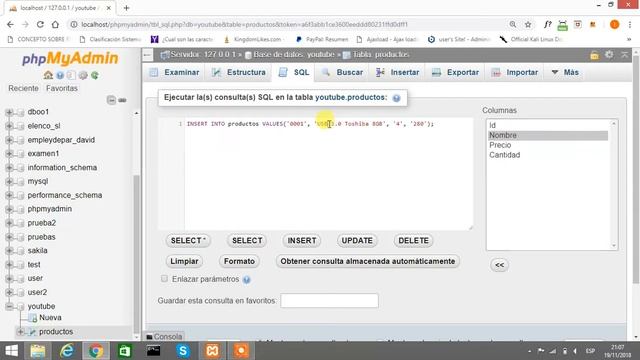Open the phpMyAdmin documentation help icon
This screenshot has height=360, width=640.
pyautogui.click(x=60, y=75)
